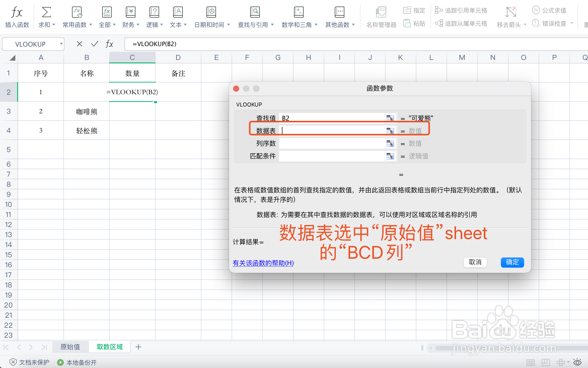The height and width of the screenshot is (368, 588).
Task: Click the 文档未保护 shield icon in status bar
Action: pyautogui.click(x=13, y=362)
